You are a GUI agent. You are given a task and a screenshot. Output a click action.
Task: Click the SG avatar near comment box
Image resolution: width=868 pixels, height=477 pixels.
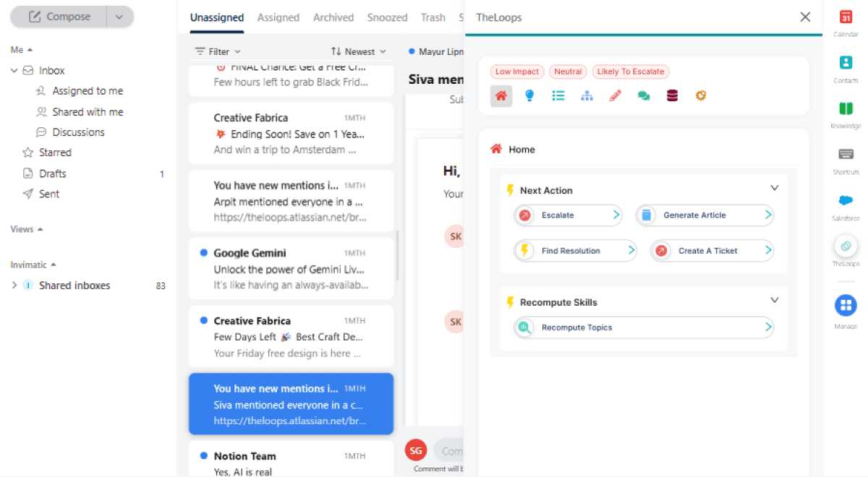[x=415, y=450]
